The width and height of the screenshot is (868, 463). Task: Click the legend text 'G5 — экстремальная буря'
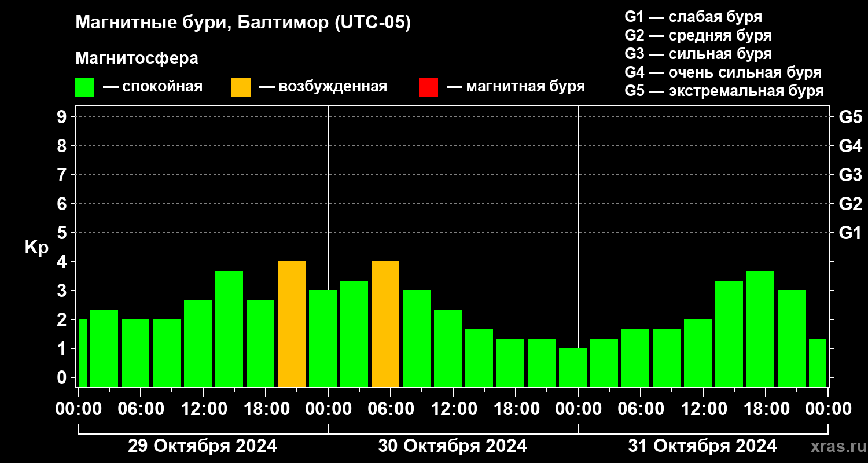(x=724, y=91)
